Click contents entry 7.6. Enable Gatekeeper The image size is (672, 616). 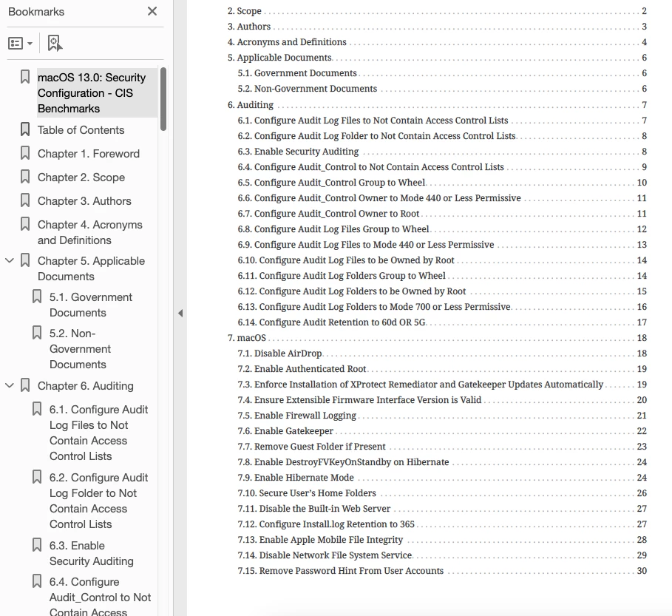285,431
